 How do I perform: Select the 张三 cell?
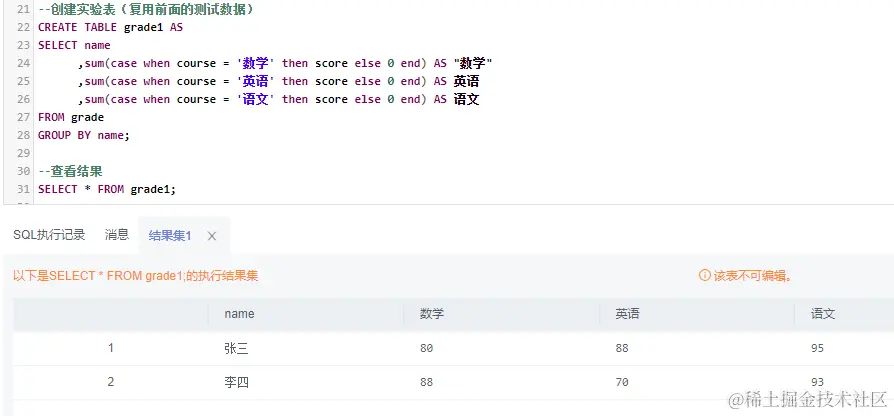(236, 348)
